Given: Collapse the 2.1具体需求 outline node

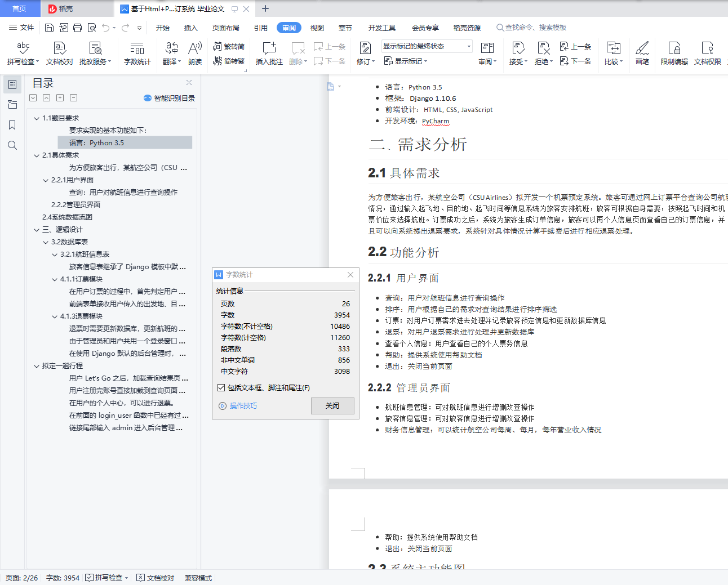Looking at the screenshot, I should pos(37,155).
